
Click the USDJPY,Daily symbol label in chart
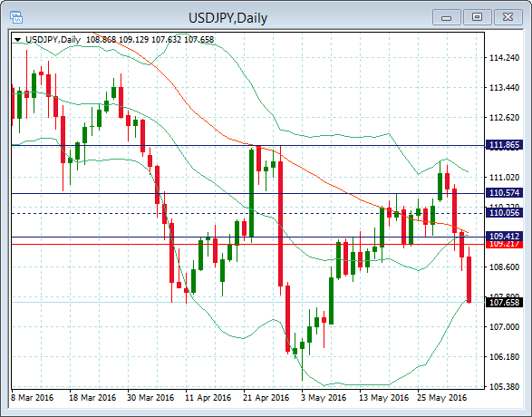pos(53,40)
